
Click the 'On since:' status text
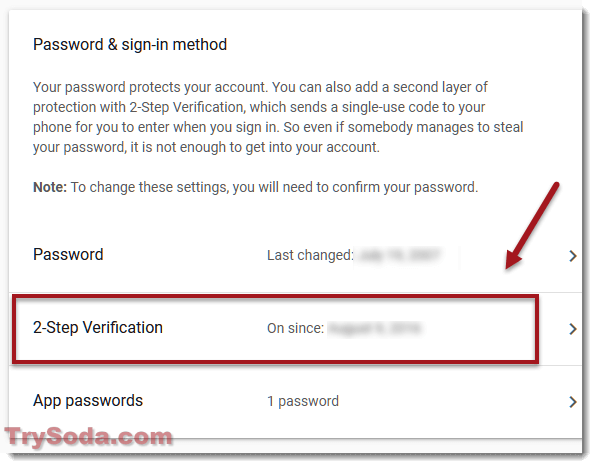tap(295, 328)
